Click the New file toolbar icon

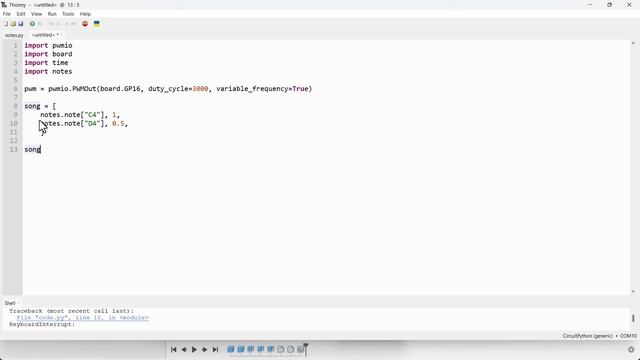(x=6, y=24)
